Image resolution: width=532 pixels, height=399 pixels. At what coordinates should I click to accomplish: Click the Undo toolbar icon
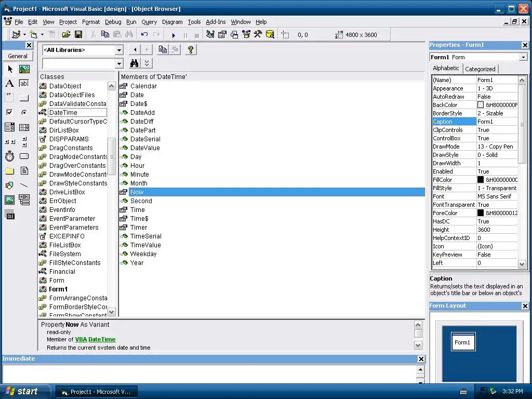[144, 34]
